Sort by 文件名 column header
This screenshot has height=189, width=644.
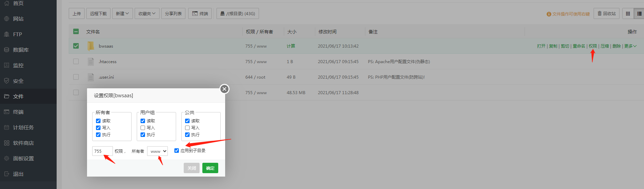pos(93,32)
